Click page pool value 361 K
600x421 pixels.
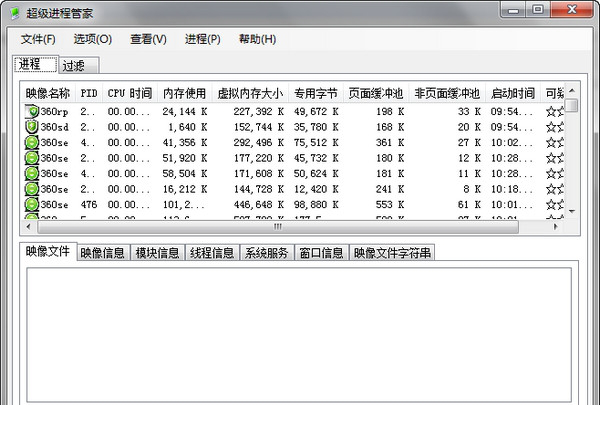[390, 142]
